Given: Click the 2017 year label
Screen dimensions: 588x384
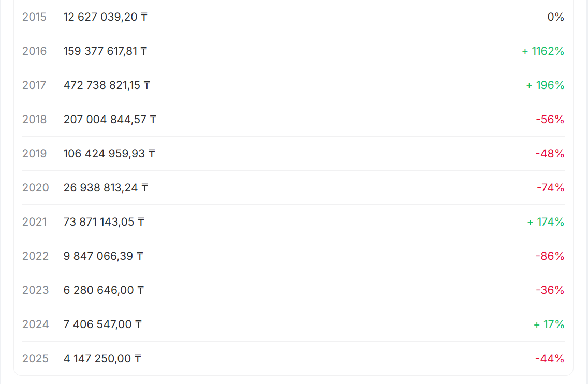Looking at the screenshot, I should [34, 85].
